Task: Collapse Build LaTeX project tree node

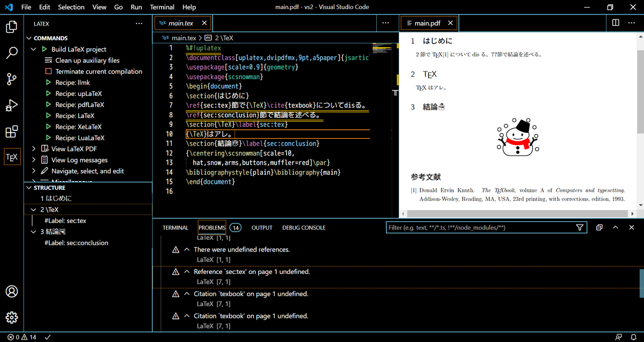Action: point(34,49)
